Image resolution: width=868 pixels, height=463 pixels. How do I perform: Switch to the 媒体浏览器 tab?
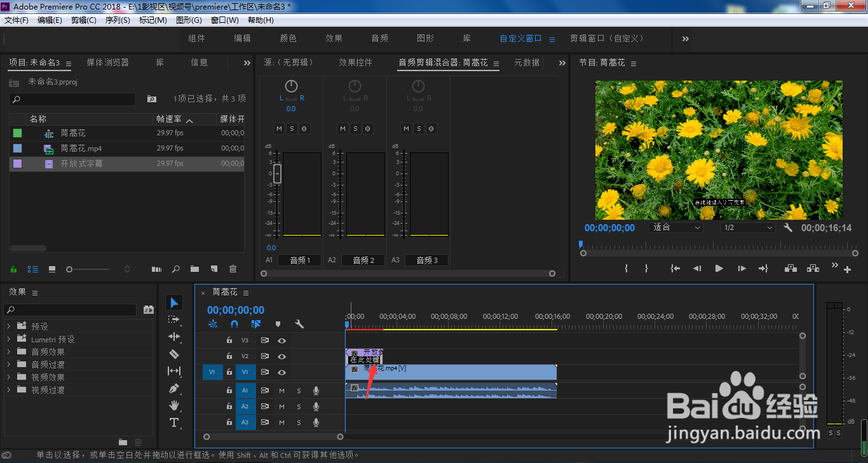108,62
